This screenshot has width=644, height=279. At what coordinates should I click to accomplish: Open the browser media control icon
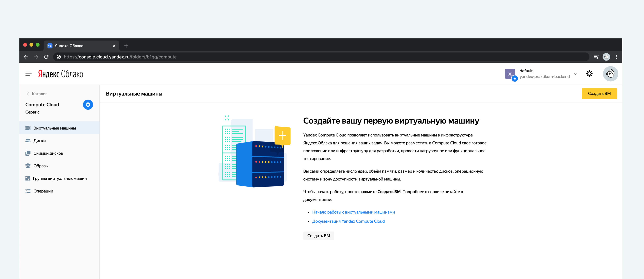click(596, 57)
